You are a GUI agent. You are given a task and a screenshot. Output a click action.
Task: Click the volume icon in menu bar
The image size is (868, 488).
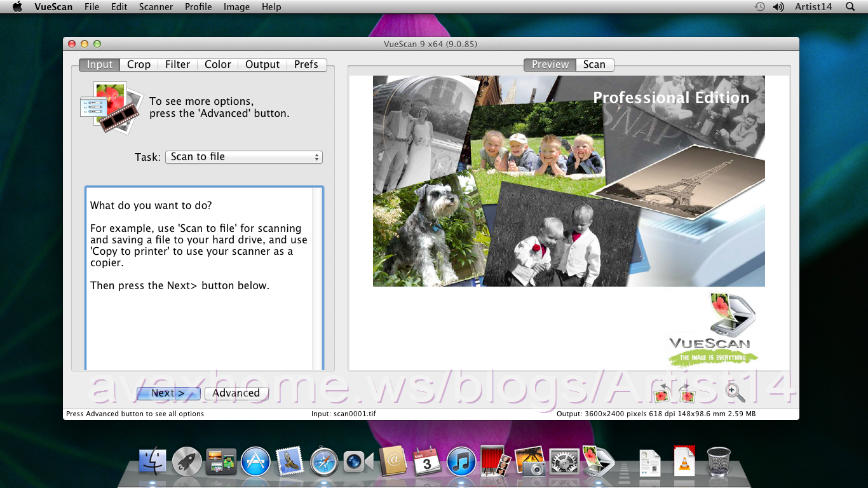[778, 7]
